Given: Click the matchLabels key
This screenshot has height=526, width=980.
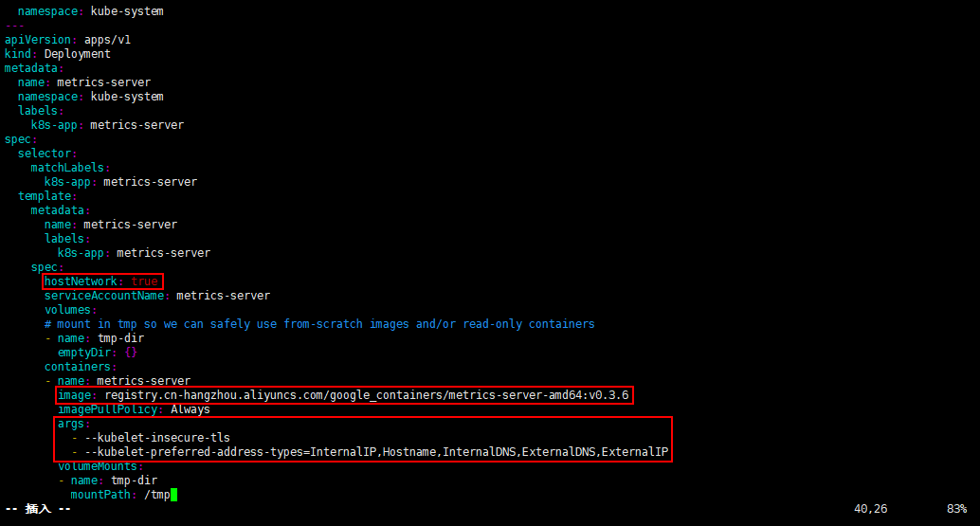Looking at the screenshot, I should (x=67, y=168).
